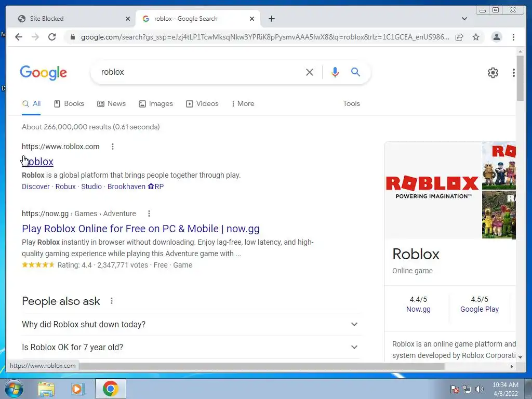Screen dimensions: 532x399
Task: Switch to the News tab
Action: pyautogui.click(x=111, y=104)
